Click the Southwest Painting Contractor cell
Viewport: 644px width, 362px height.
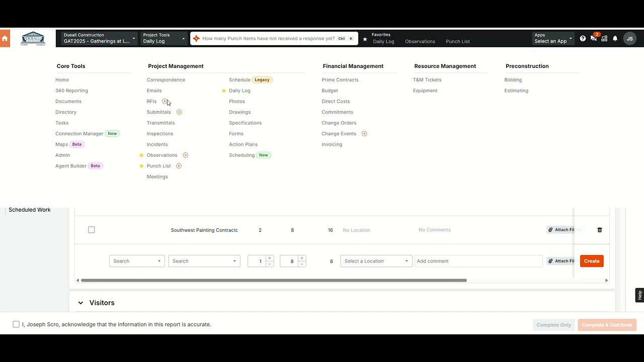(x=204, y=230)
